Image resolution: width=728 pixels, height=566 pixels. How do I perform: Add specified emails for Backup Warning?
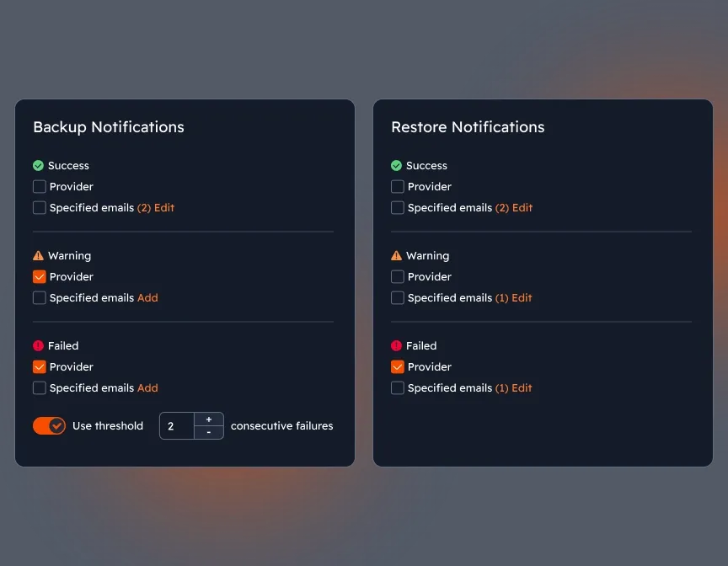pos(147,297)
